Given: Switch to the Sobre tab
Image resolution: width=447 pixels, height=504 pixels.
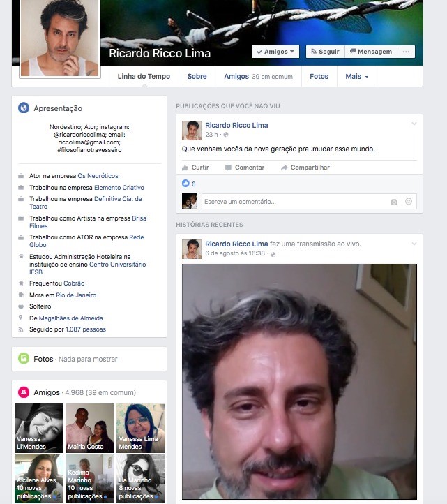Looking at the screenshot, I should [197, 77].
